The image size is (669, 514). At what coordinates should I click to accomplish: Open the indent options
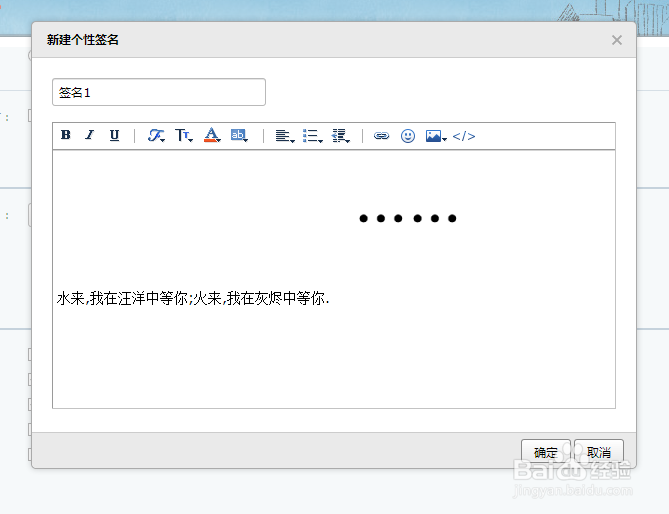[x=340, y=136]
